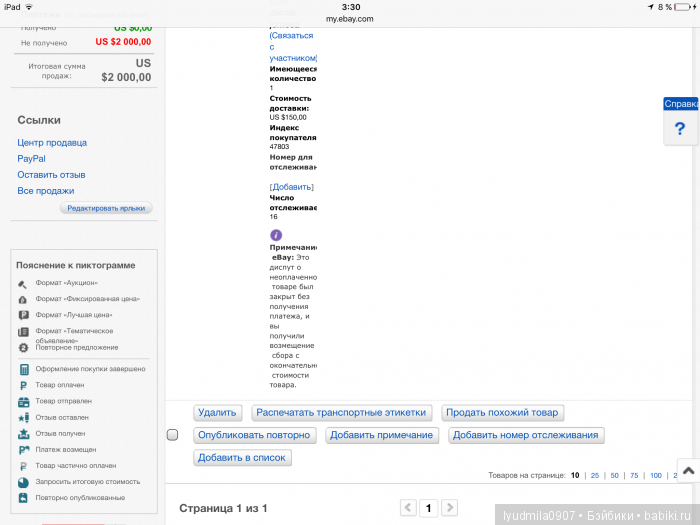Viewport: 700px width, 525px height.
Task: Click 'Добавить номер отслеживания' button
Action: pyautogui.click(x=527, y=435)
